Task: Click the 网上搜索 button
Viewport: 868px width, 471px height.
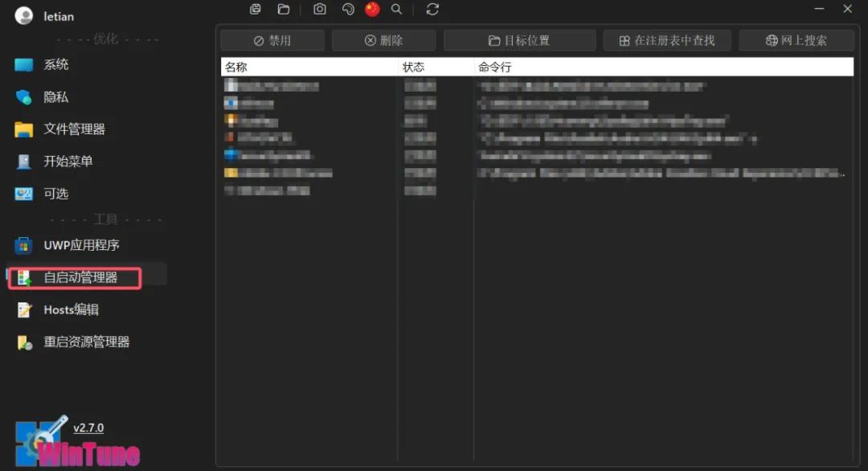Action: pyautogui.click(x=796, y=40)
